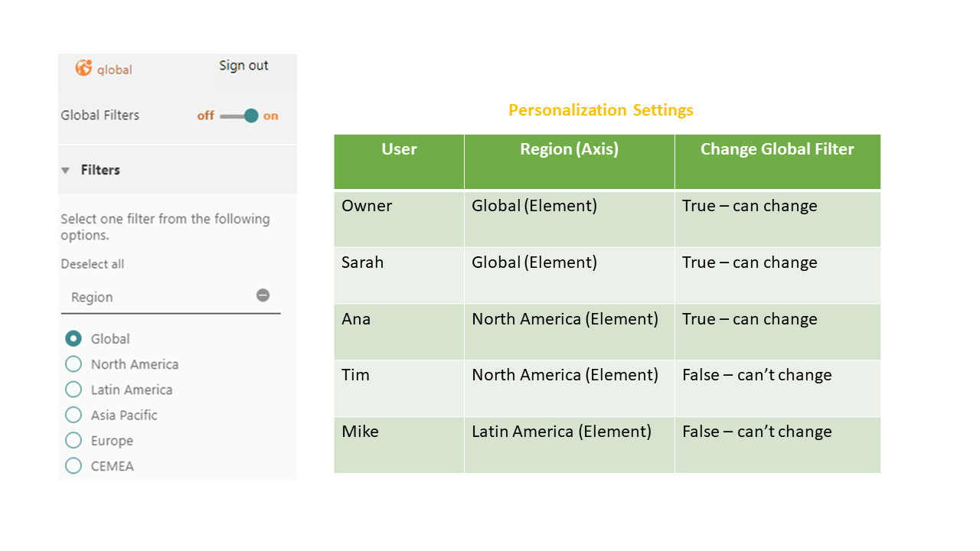Click the "off" label beside the slider
This screenshot has height=551, width=980.
click(x=205, y=116)
